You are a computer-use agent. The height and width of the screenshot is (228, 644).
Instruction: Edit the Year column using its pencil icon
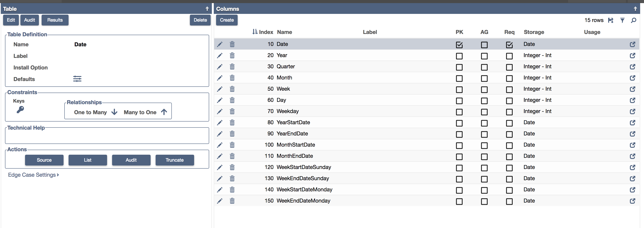[x=220, y=56]
